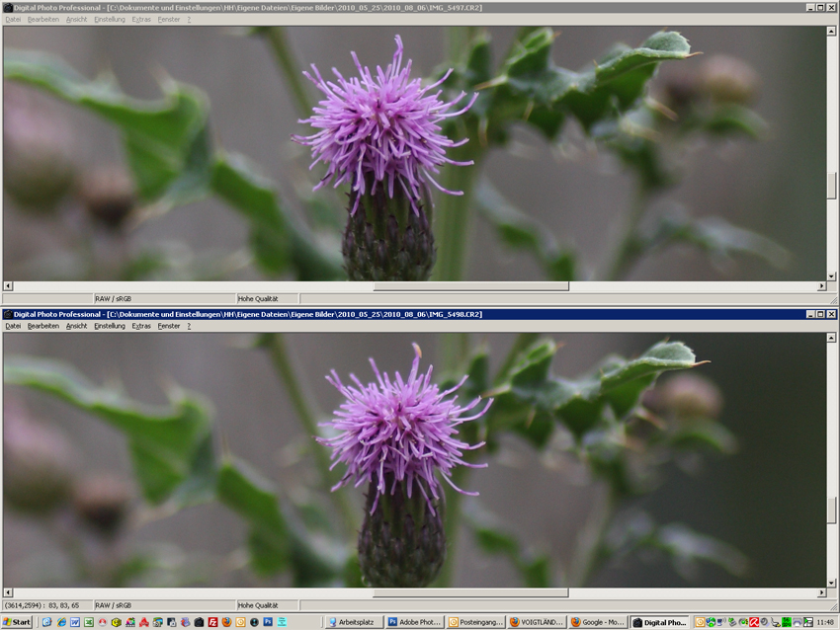Image resolution: width=840 pixels, height=630 pixels.
Task: Open the Adobe Acrobat quick launch icon
Action: [144, 622]
